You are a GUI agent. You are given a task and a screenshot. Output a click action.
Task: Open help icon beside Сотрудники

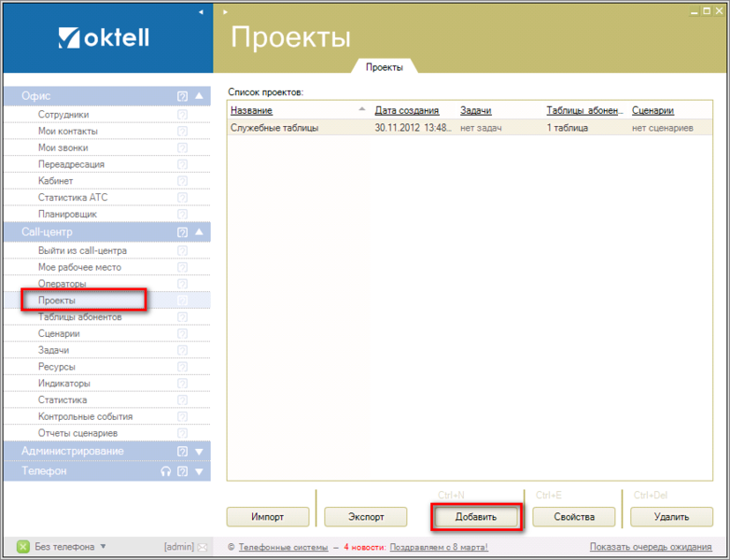183,115
